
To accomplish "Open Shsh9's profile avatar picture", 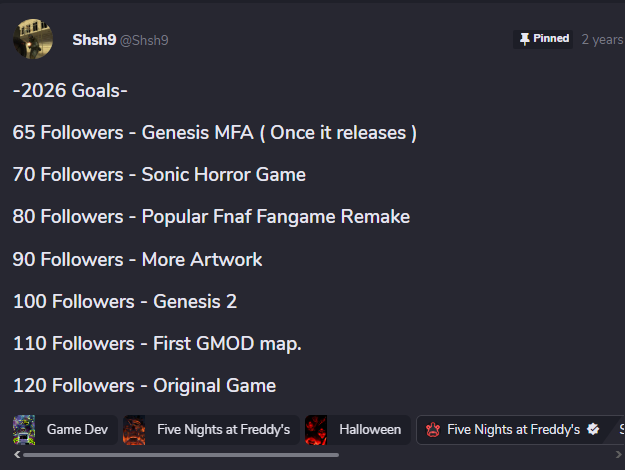I will [33, 39].
